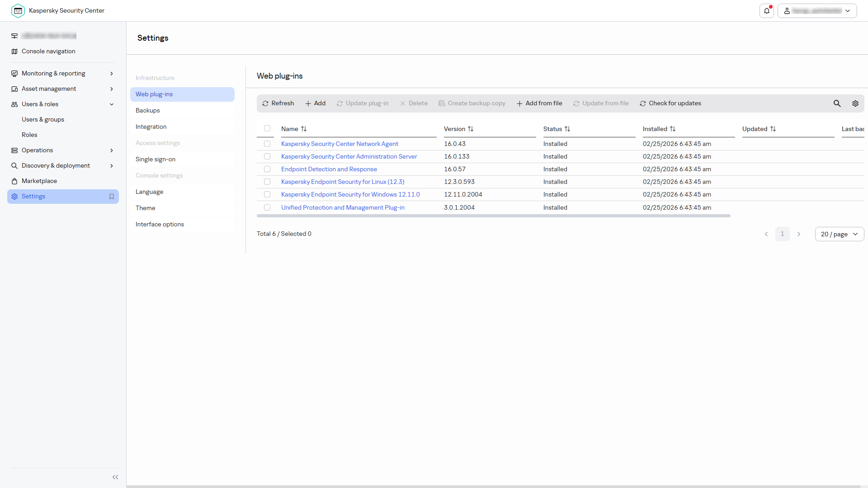Check the Unified Protection and Management row
Viewport: 868px width, 488px height.
[x=267, y=207]
